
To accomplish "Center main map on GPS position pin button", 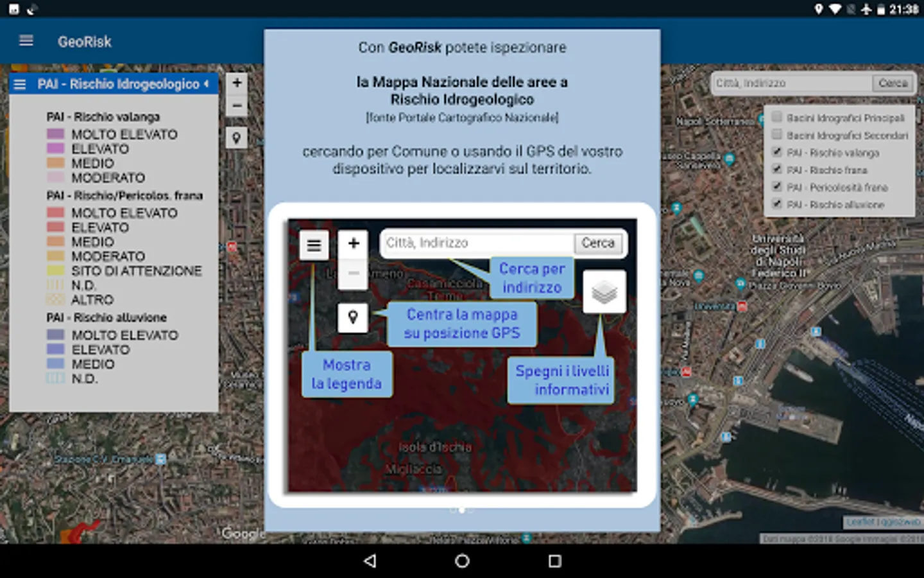I will coord(237,137).
